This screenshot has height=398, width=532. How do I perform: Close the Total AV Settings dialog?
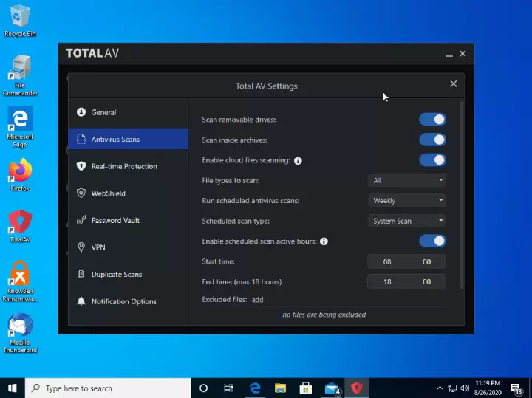453,83
